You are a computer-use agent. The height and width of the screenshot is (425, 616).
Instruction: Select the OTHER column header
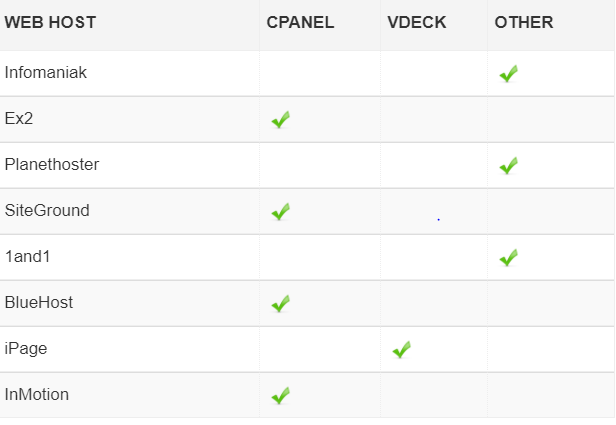(524, 22)
